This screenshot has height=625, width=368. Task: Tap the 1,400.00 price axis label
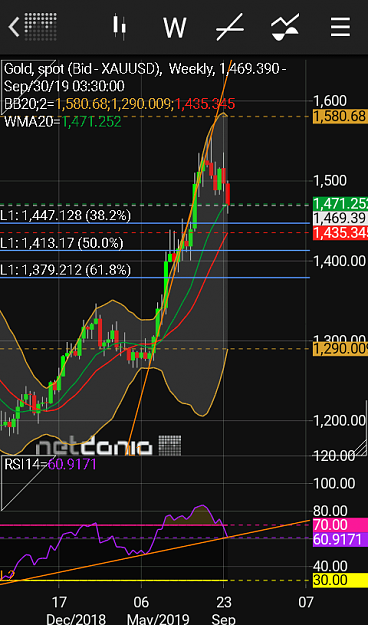point(339,261)
